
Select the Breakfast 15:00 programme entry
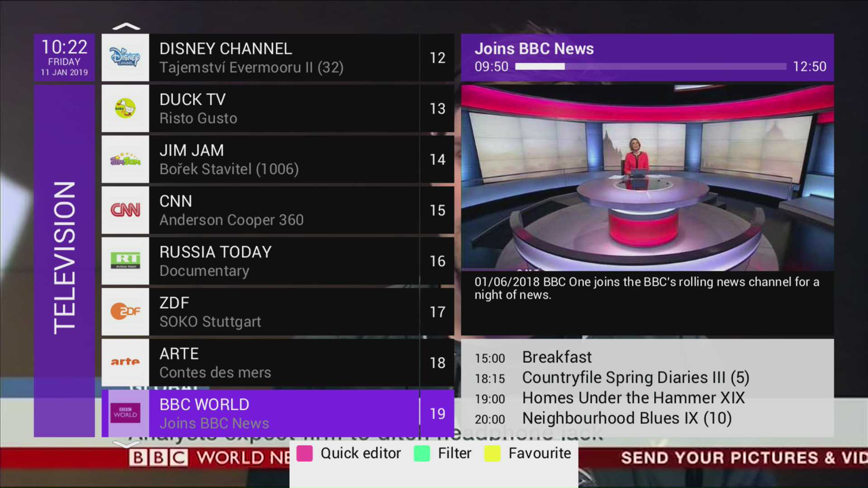(557, 357)
